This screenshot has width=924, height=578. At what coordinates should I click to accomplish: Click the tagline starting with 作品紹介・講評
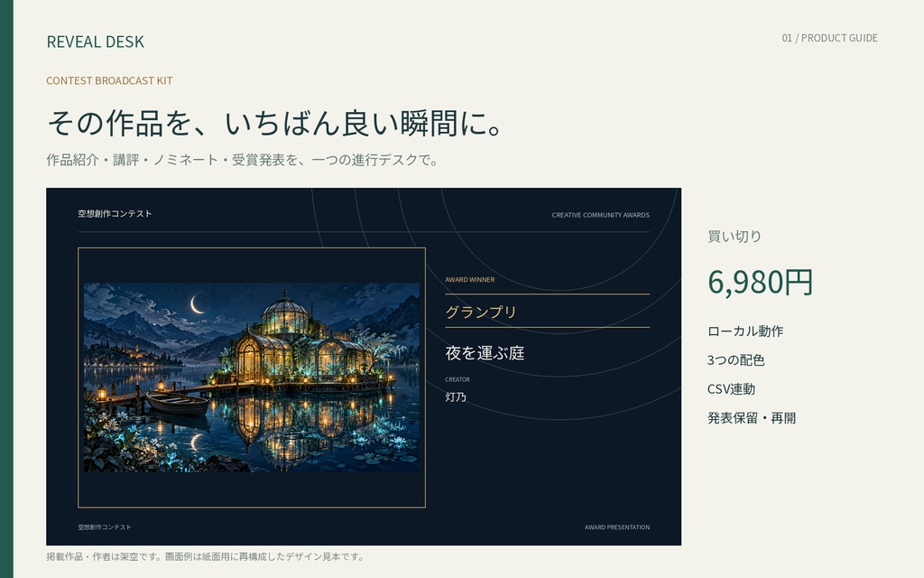click(x=242, y=160)
